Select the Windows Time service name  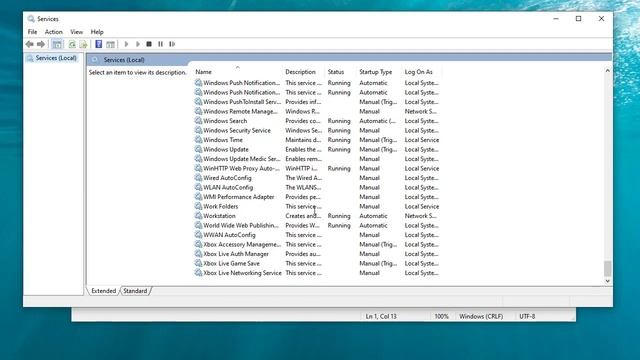(223, 140)
